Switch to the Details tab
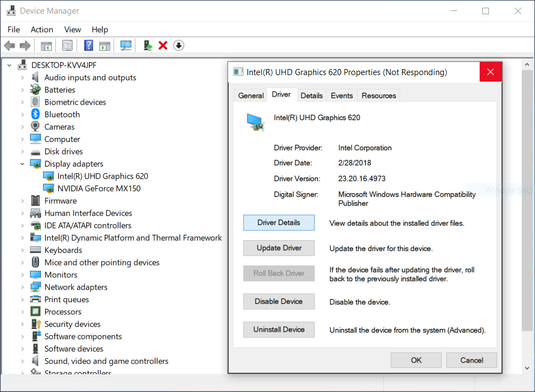Image resolution: width=535 pixels, height=392 pixels. [x=311, y=95]
